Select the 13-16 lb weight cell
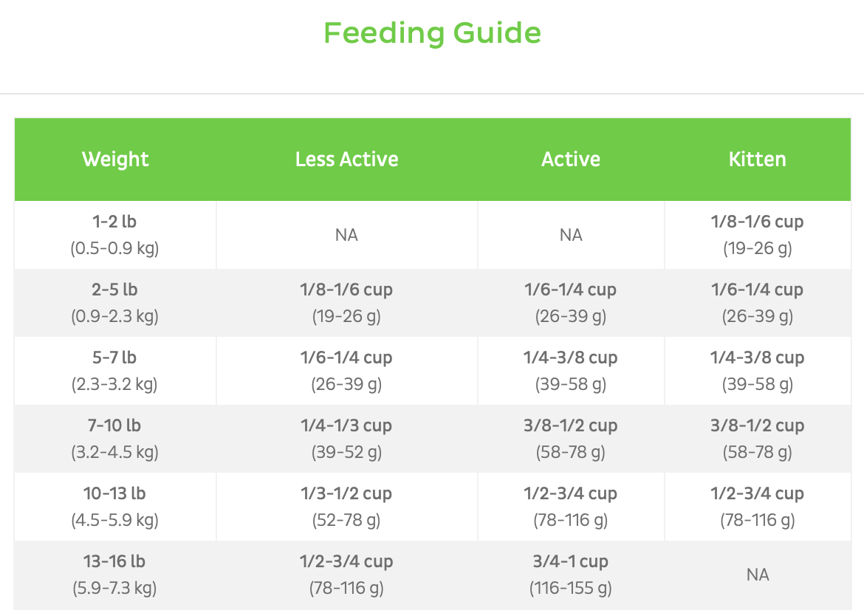The width and height of the screenshot is (864, 616). click(114, 575)
